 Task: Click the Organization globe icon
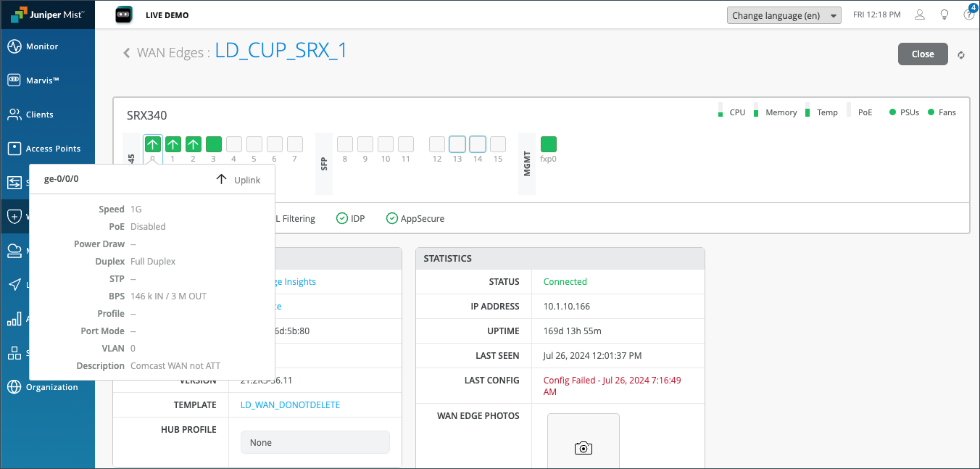(x=14, y=387)
